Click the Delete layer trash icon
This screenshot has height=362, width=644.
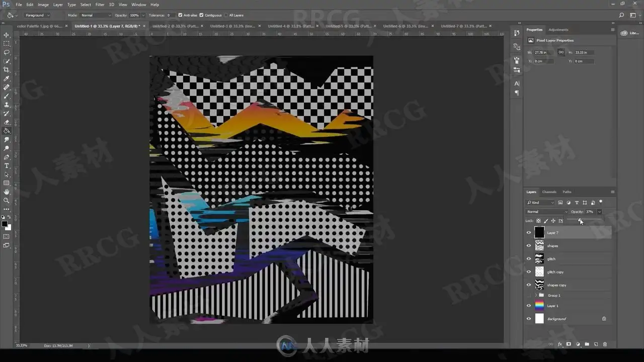pos(605,344)
